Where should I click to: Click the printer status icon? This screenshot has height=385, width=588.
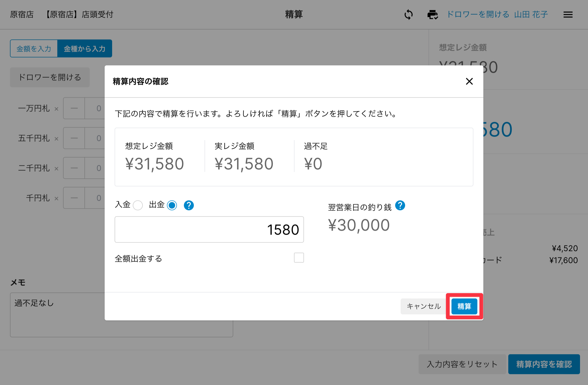click(433, 14)
